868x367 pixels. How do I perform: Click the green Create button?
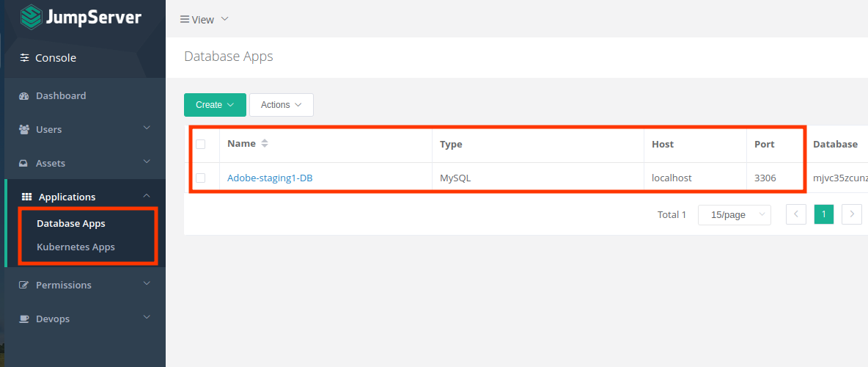point(215,105)
